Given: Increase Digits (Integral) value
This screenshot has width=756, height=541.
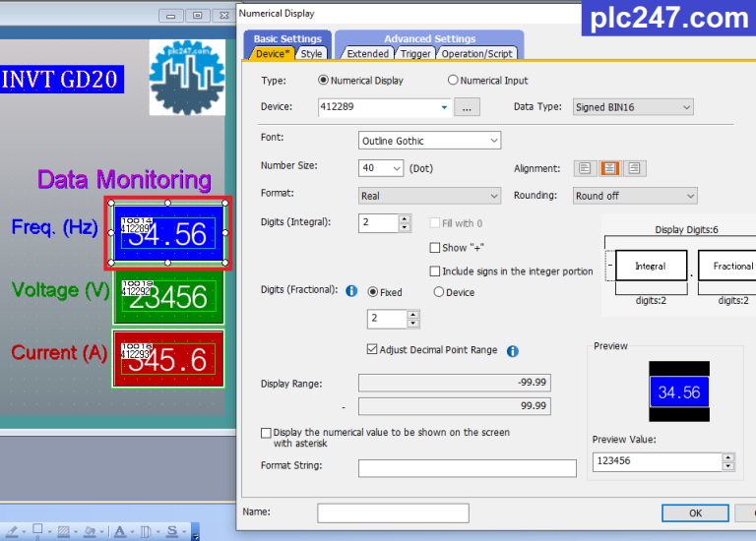Looking at the screenshot, I should [405, 218].
